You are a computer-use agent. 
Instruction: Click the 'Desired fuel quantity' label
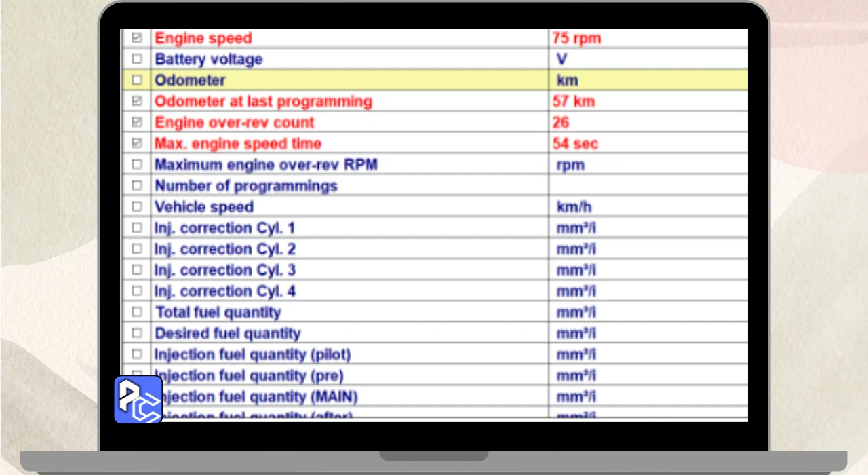(x=227, y=332)
